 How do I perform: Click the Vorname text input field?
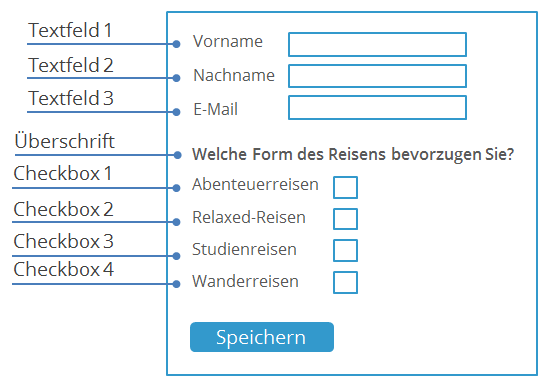pos(377,44)
